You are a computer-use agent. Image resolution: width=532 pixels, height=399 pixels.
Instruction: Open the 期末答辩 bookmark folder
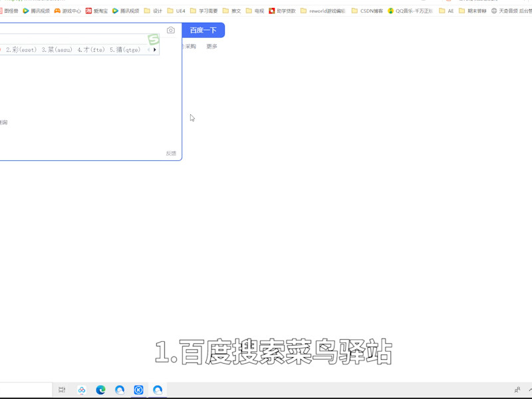[473, 11]
